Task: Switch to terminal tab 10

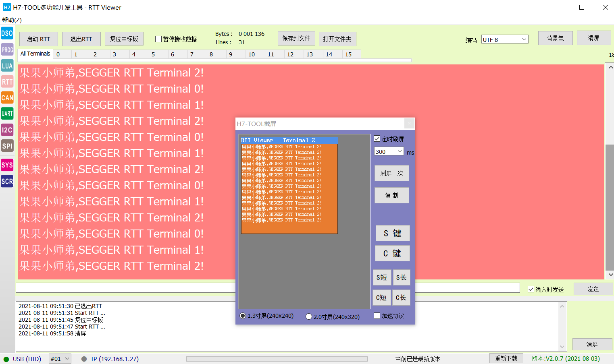Action: 256,54
